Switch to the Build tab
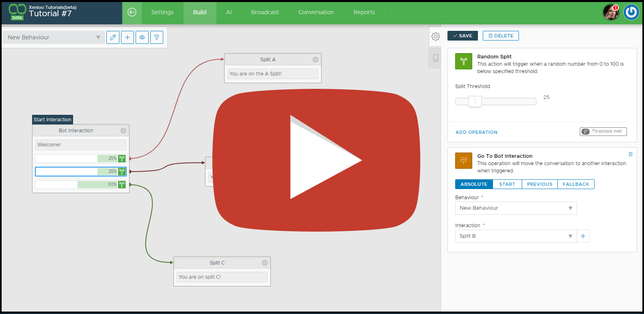The image size is (644, 314). tap(200, 12)
